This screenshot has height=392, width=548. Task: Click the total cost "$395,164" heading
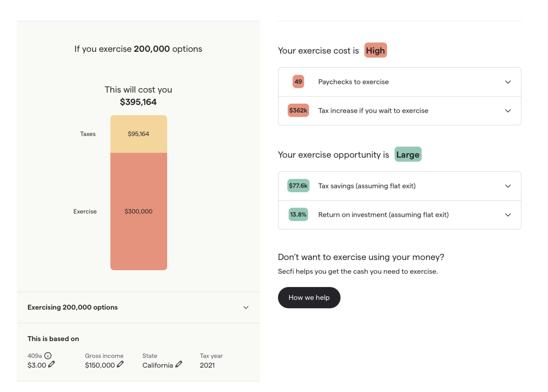pyautogui.click(x=139, y=102)
